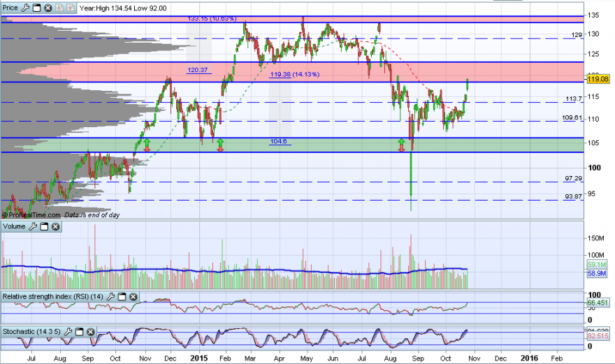
Task: Close the Price panel
Action: pos(48,8)
